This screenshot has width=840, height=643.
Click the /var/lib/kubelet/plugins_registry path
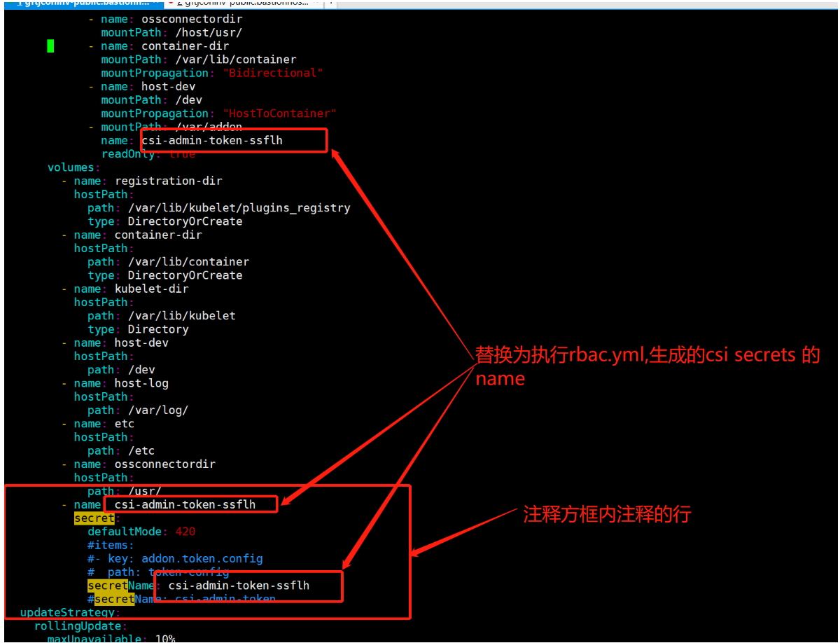[x=239, y=207]
